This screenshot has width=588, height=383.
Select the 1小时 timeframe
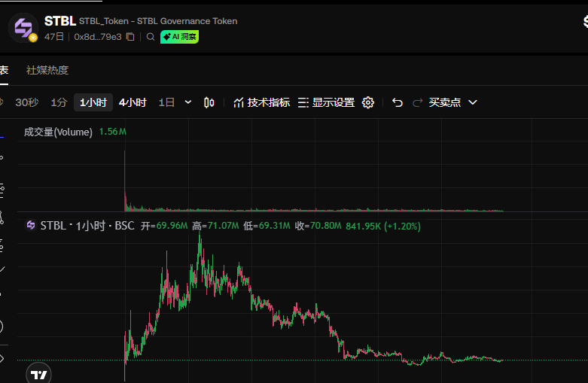click(93, 102)
